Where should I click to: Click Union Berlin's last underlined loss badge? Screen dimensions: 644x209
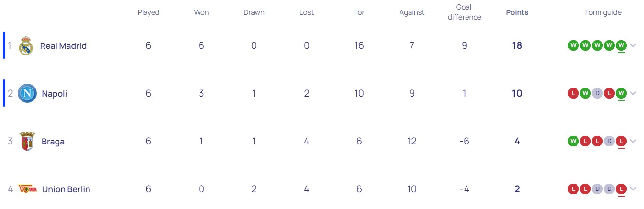point(622,189)
